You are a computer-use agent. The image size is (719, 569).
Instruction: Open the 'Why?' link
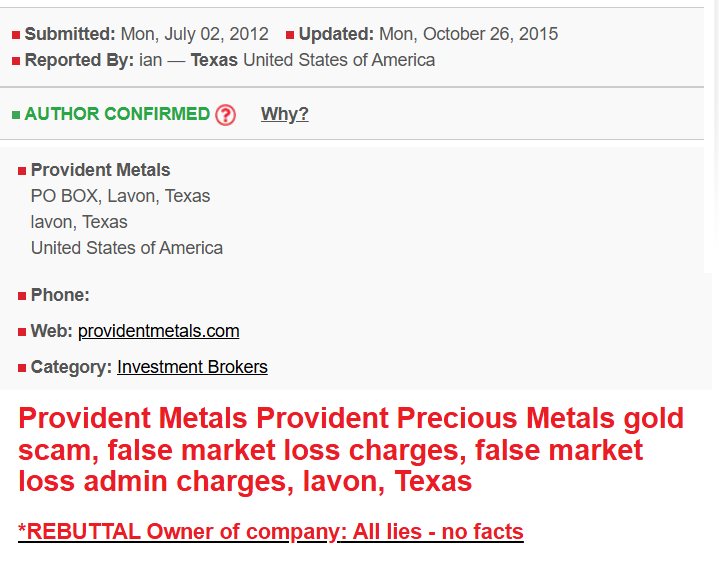tap(285, 114)
